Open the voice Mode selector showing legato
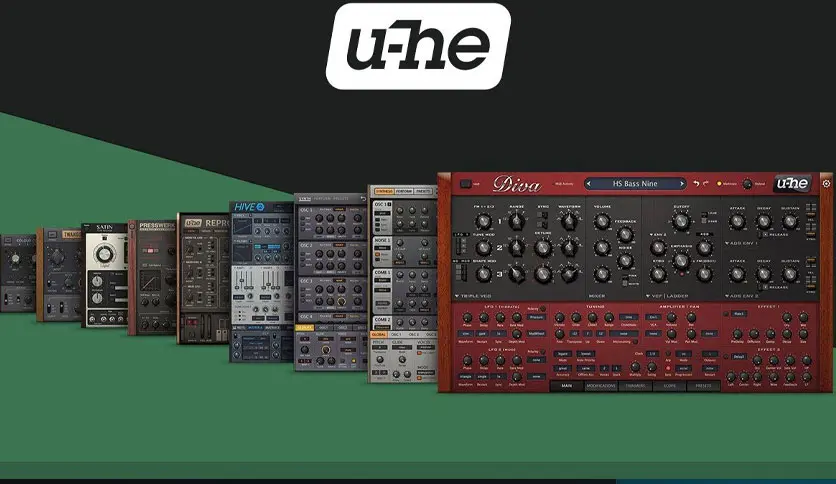Screen dimensions: 836x484 [562, 354]
